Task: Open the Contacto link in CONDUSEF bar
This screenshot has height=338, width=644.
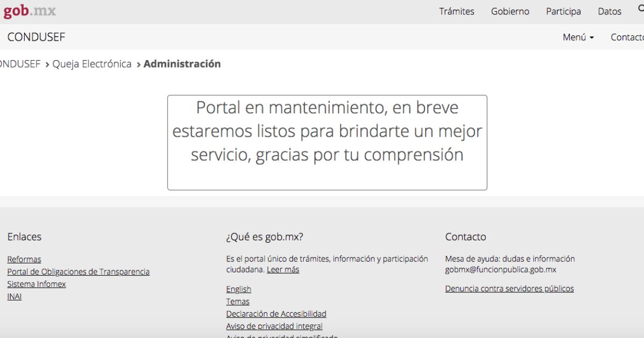Action: (627, 37)
